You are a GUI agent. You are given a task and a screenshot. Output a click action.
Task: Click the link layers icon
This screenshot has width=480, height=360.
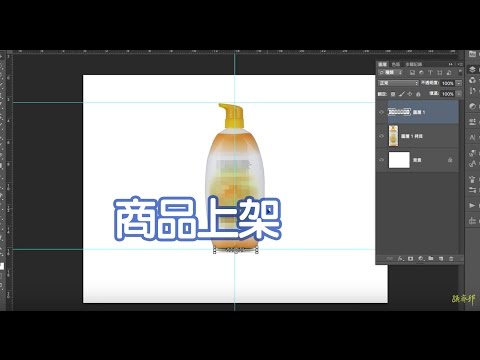390,258
